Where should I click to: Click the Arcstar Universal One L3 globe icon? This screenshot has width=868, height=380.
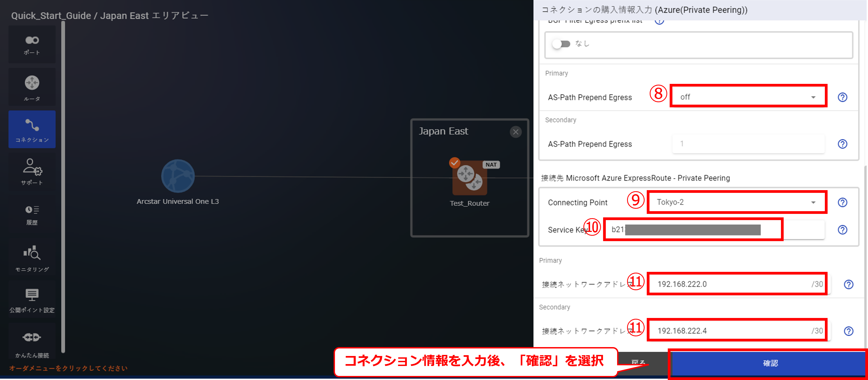coord(178,176)
